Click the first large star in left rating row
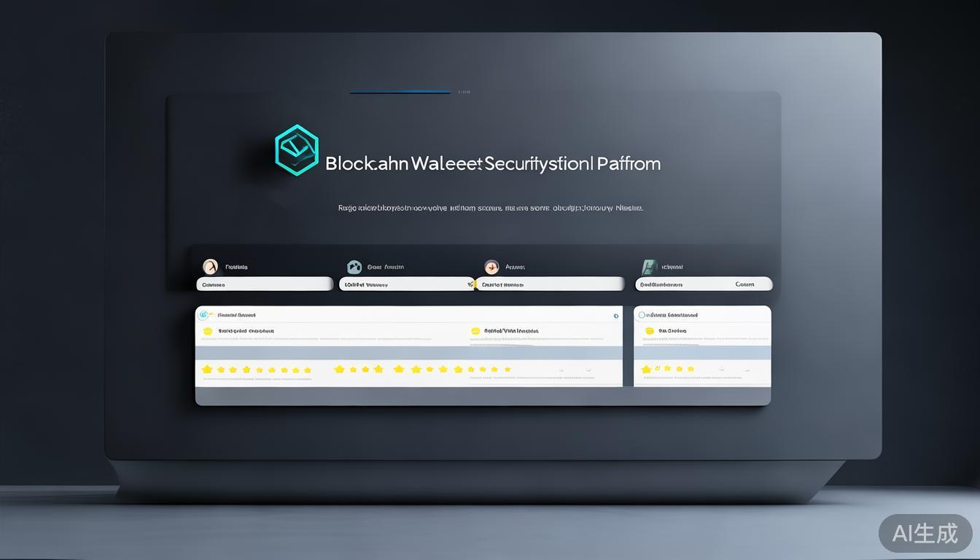Screen dimensions: 980x560 point(207,370)
